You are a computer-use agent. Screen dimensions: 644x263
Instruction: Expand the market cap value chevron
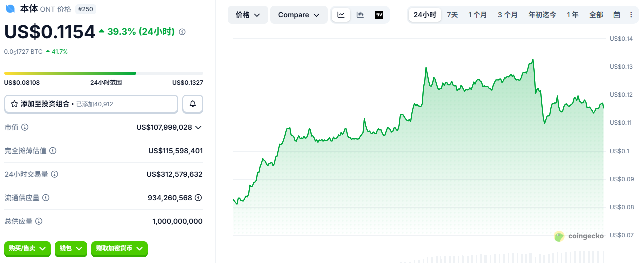pos(198,127)
